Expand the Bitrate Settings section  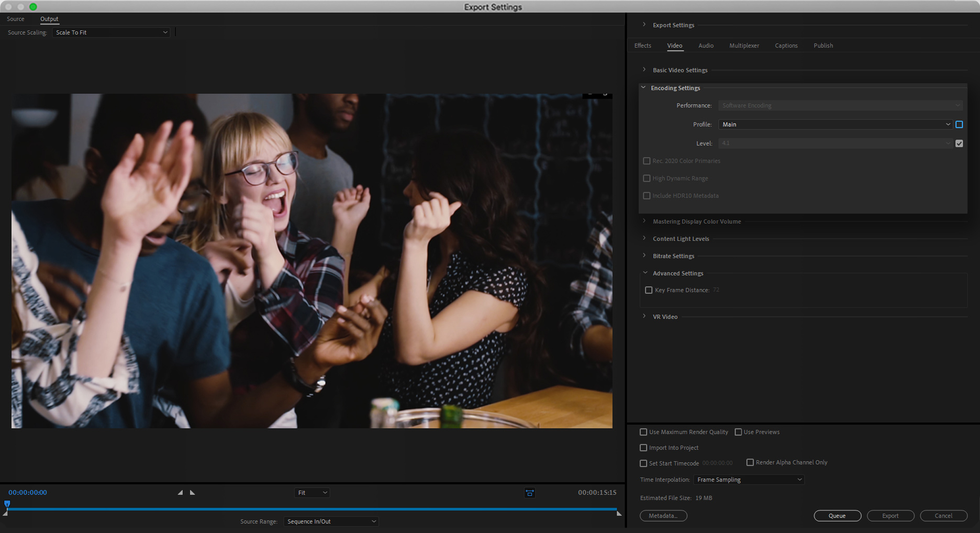pyautogui.click(x=673, y=256)
